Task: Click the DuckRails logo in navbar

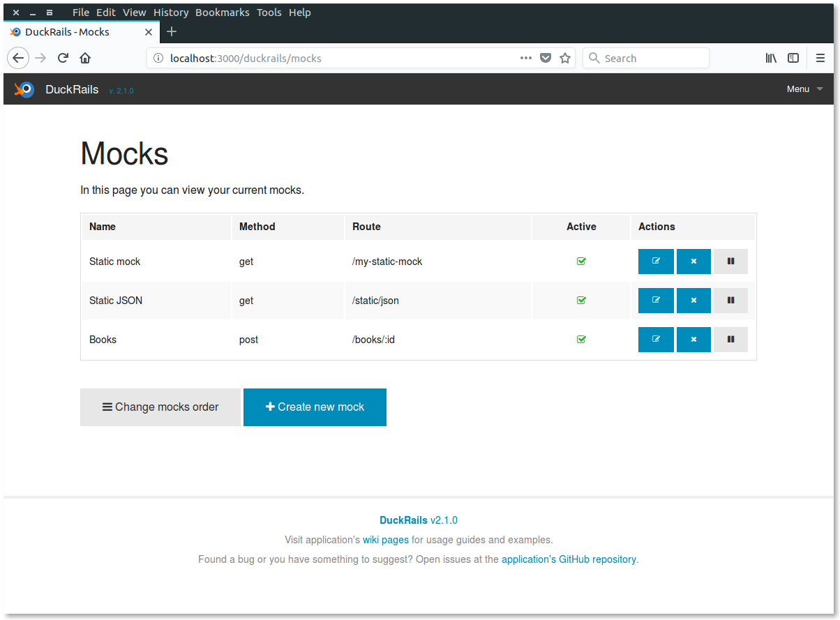Action: pos(24,89)
